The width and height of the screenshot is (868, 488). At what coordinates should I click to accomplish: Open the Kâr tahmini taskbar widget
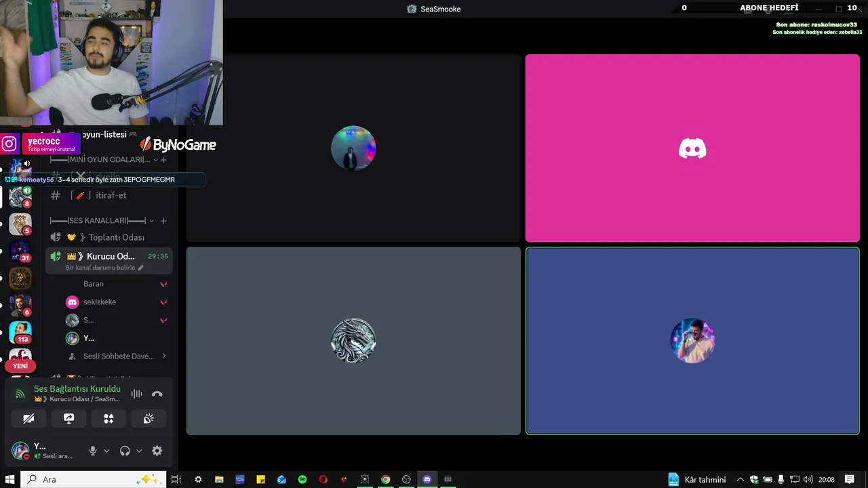[697, 479]
